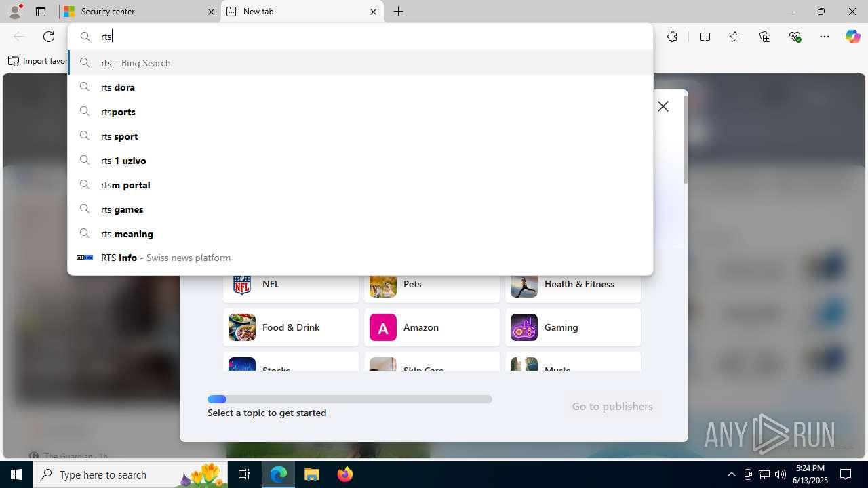Choose 'rts - Bing Search' suggestion
Viewport: 868px width, 488px height.
[x=360, y=63]
